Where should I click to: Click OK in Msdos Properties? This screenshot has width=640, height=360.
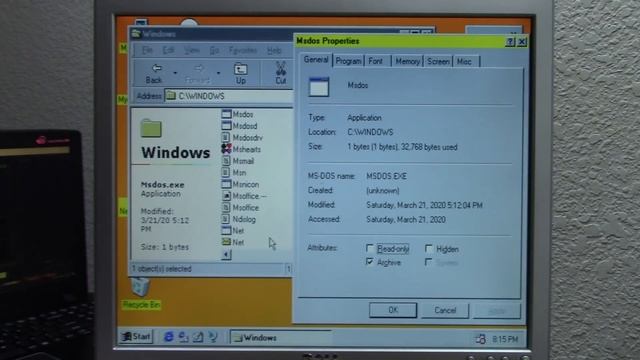pyautogui.click(x=393, y=310)
